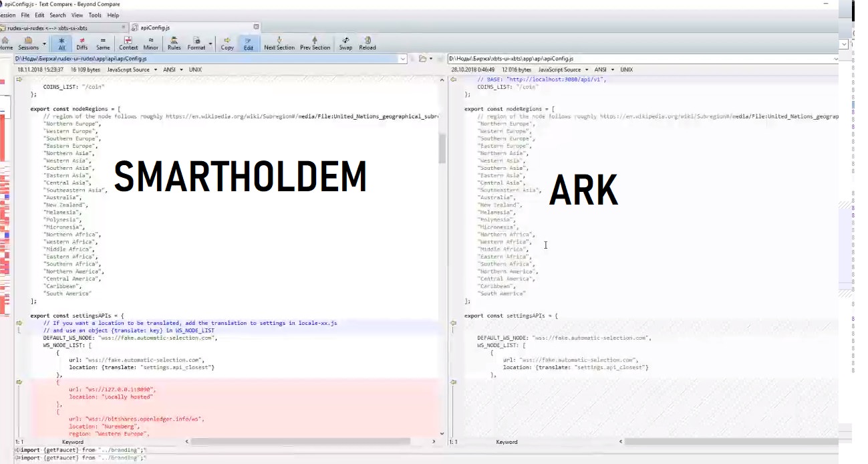Change left JavaScript Source file format

(132, 70)
